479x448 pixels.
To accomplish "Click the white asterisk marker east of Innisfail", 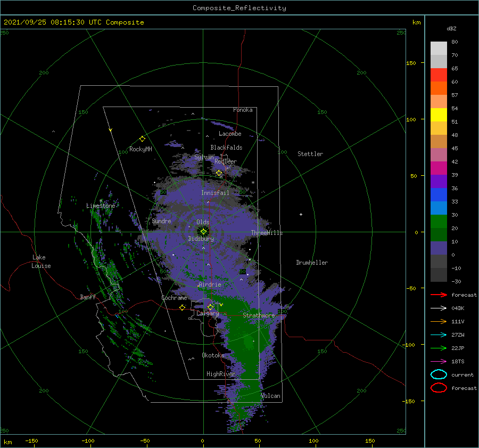I will coord(253,183).
